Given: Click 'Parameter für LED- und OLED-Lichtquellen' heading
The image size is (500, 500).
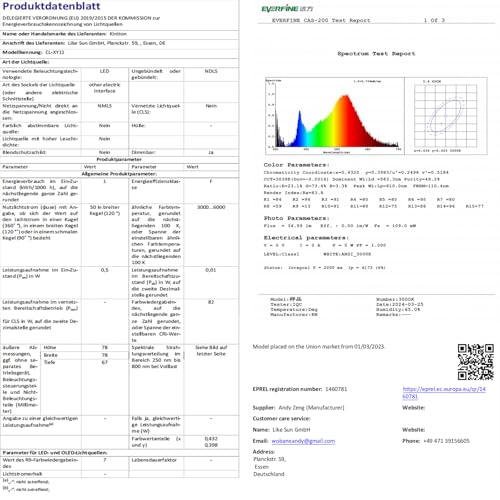Looking at the screenshot, I should pyautogui.click(x=55, y=453).
